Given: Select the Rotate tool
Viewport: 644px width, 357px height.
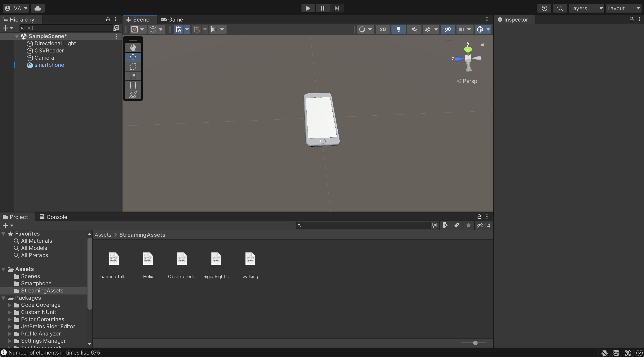Looking at the screenshot, I should (133, 67).
